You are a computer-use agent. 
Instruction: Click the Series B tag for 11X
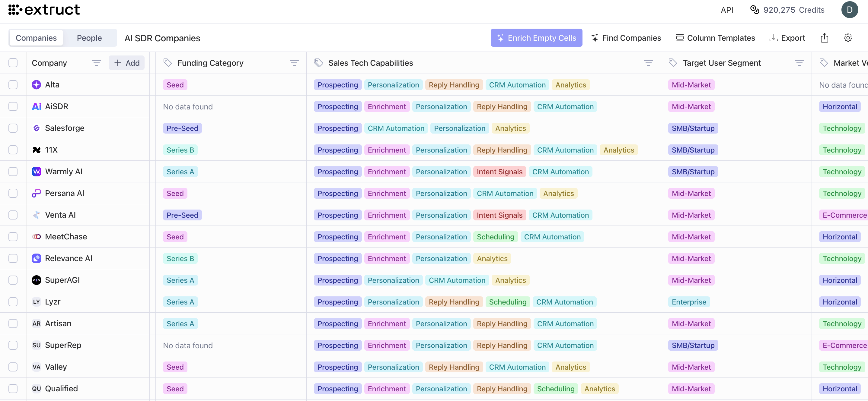180,150
